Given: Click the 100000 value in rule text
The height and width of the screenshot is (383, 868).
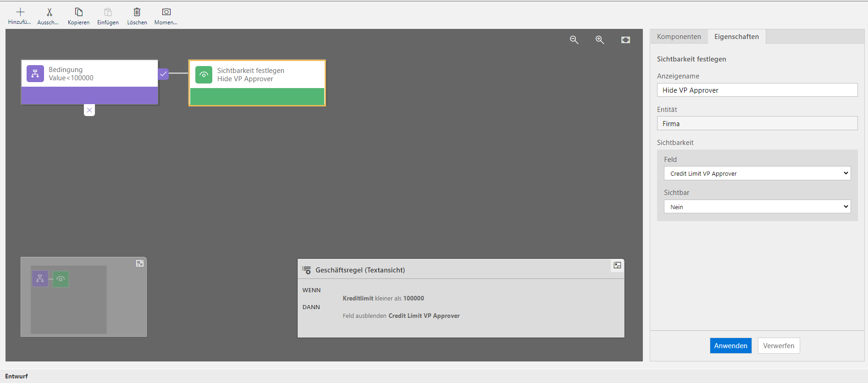Looking at the screenshot, I should [x=414, y=298].
